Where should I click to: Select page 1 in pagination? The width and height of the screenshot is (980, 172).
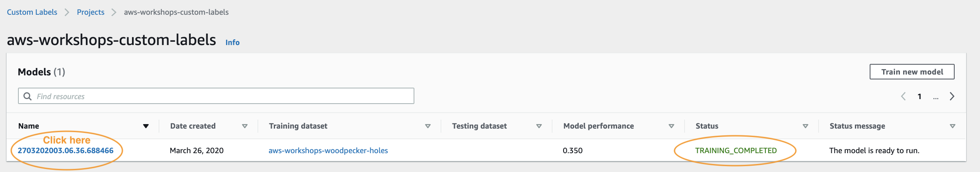pyautogui.click(x=920, y=97)
